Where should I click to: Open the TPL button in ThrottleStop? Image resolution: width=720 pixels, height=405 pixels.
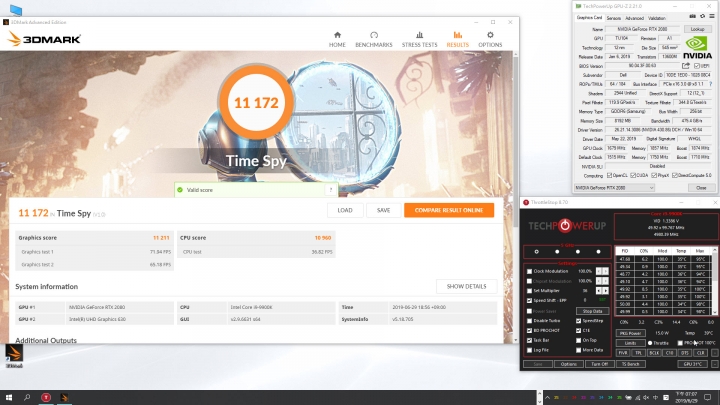pyautogui.click(x=638, y=353)
